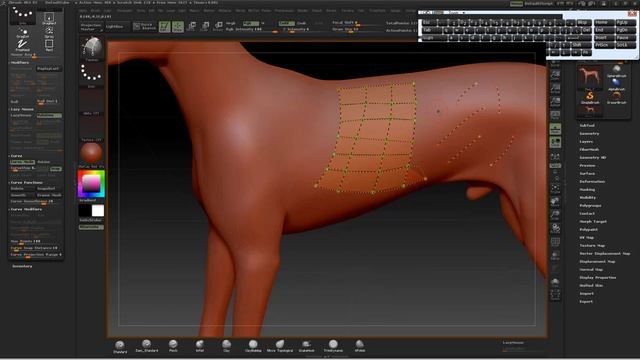The image size is (640, 360).
Task: Collapse the Modifiers section in Stroke palette
Action: coord(19,63)
